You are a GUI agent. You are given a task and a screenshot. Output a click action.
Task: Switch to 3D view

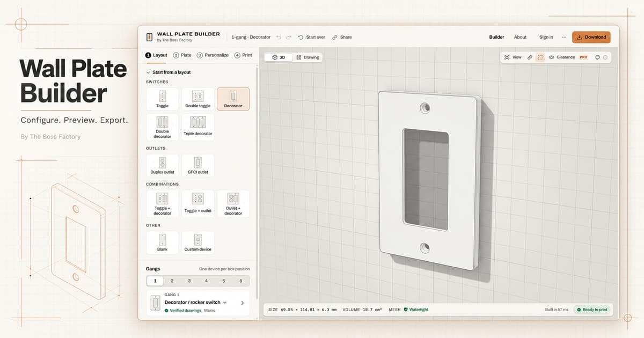click(278, 57)
